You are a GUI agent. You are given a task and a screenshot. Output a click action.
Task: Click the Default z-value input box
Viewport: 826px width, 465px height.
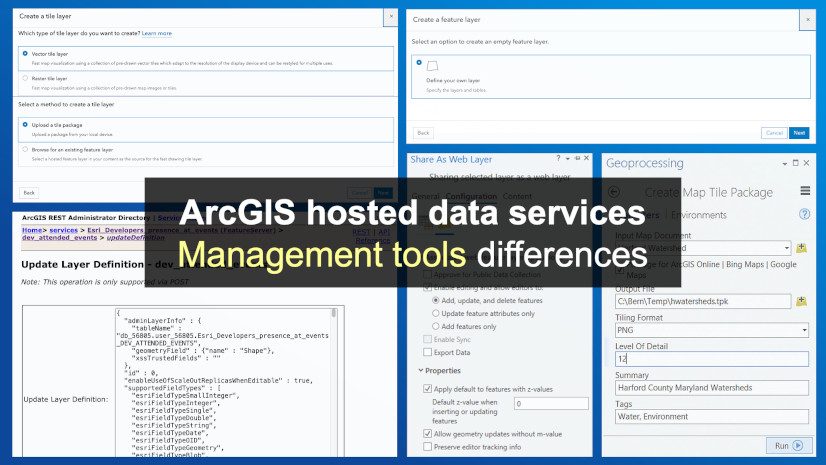(551, 403)
